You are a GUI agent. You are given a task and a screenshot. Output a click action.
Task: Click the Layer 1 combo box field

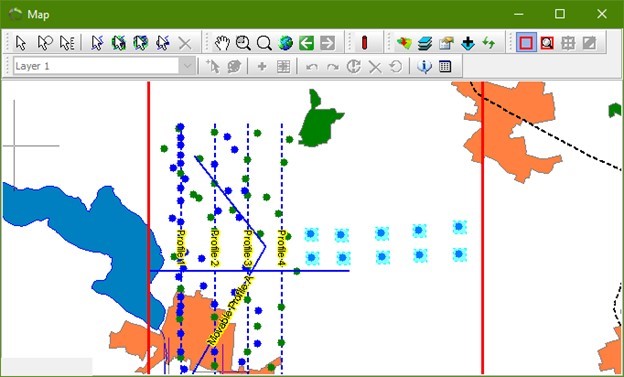[x=104, y=66]
